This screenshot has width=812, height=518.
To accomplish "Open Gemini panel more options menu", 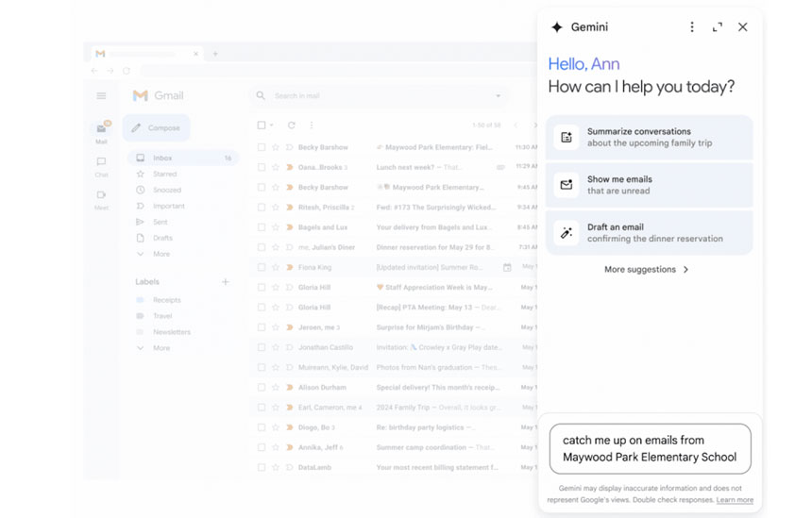I will click(692, 27).
